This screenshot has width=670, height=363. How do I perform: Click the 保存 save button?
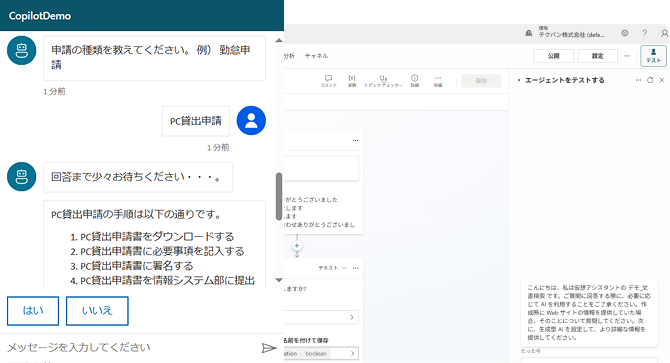tap(481, 81)
